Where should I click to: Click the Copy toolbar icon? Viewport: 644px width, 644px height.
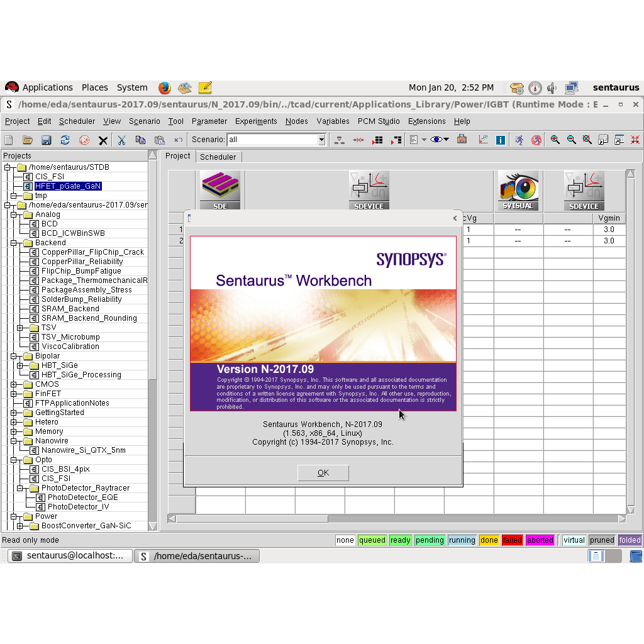(140, 140)
